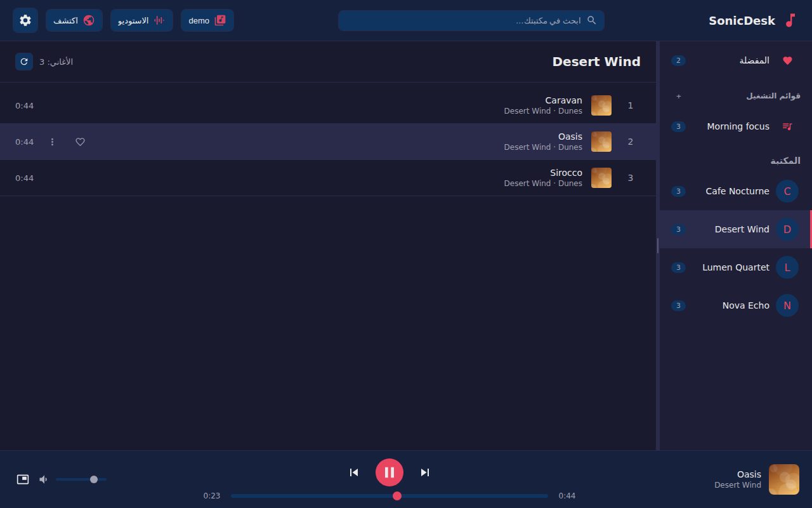Open the Oasis track options menu
812x508 pixels.
tap(52, 142)
